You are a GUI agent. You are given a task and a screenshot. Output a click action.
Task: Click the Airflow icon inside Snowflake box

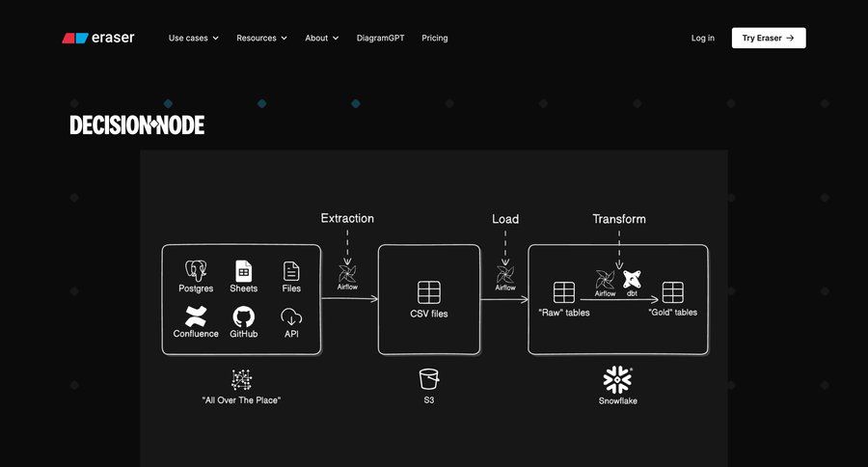(x=605, y=280)
